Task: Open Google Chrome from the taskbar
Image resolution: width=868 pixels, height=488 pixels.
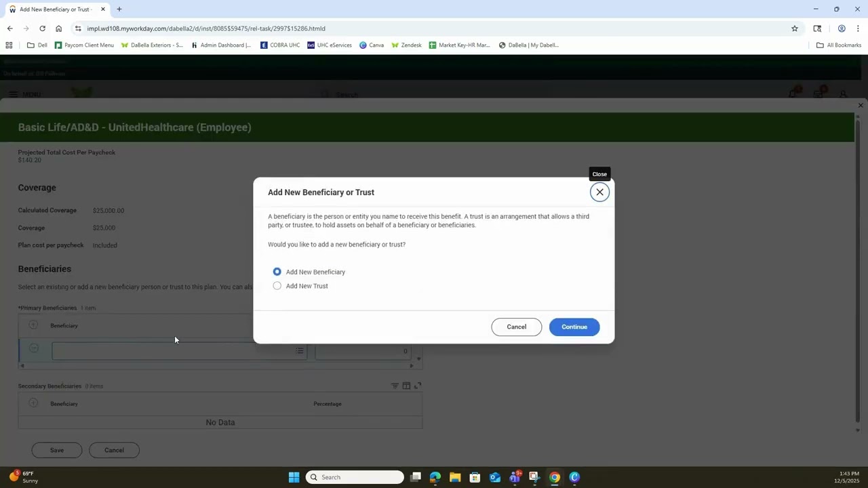Action: tap(555, 477)
